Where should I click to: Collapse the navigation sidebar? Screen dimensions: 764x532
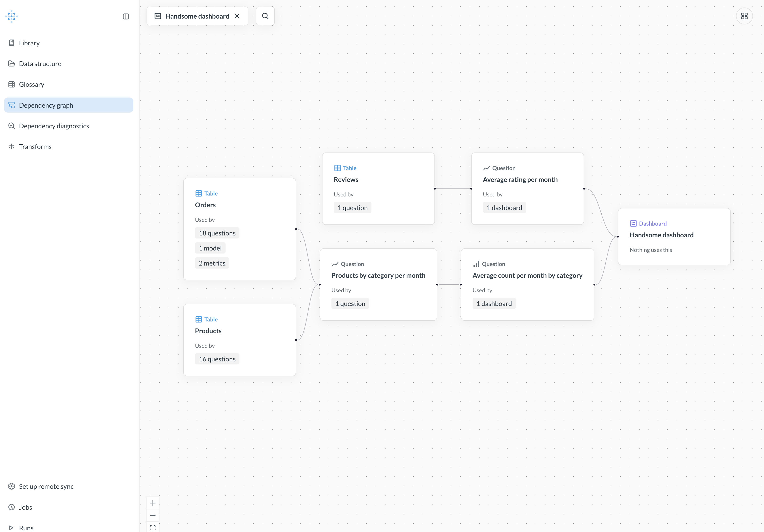coord(126,16)
